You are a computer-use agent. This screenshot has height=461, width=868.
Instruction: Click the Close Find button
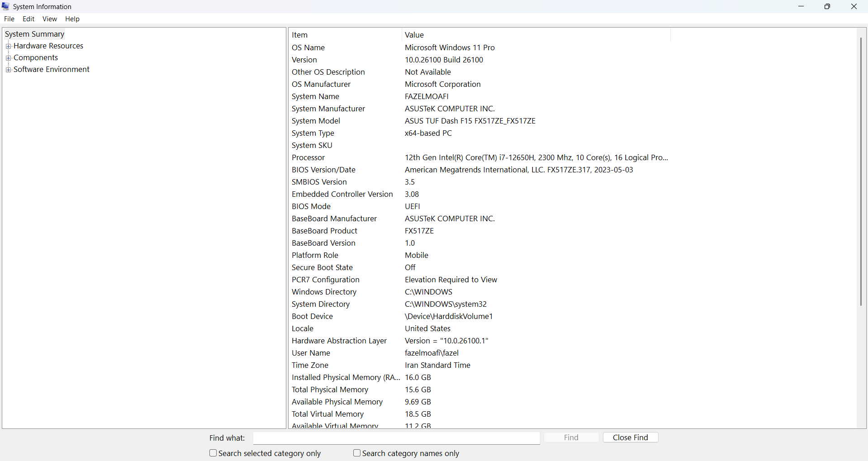point(631,437)
